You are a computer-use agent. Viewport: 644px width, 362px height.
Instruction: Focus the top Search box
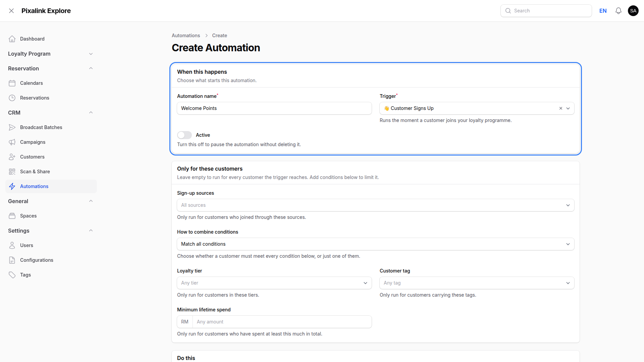546,11
